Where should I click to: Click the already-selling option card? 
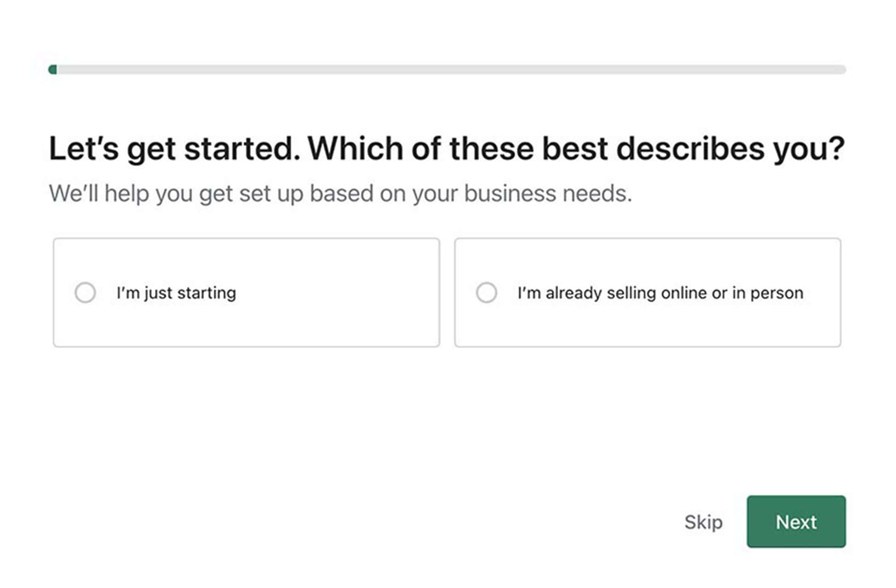[648, 292]
